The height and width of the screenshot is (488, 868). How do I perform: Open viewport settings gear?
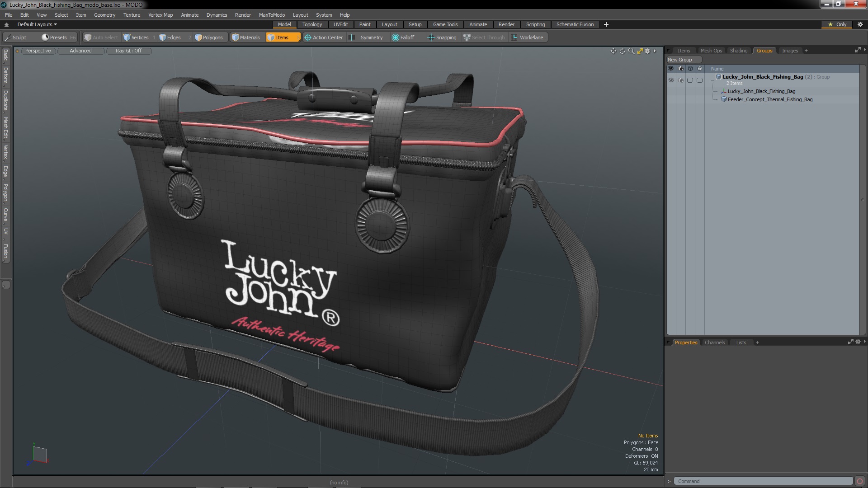click(647, 51)
